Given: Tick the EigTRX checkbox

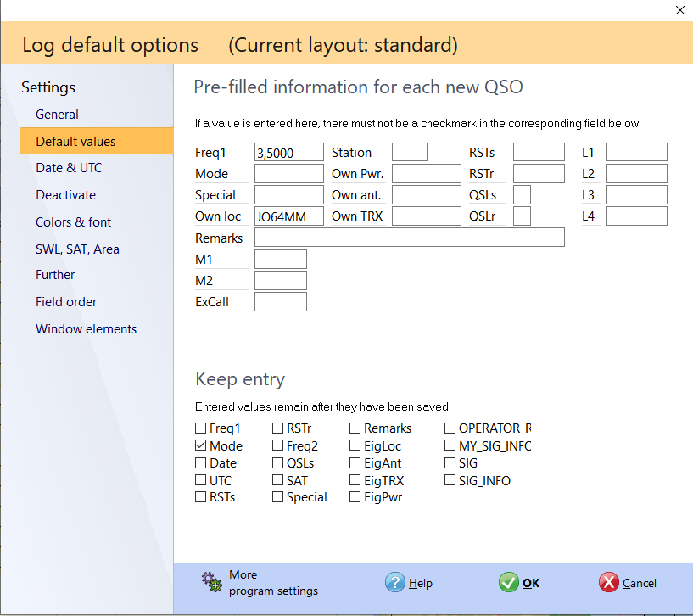Looking at the screenshot, I should point(355,480).
